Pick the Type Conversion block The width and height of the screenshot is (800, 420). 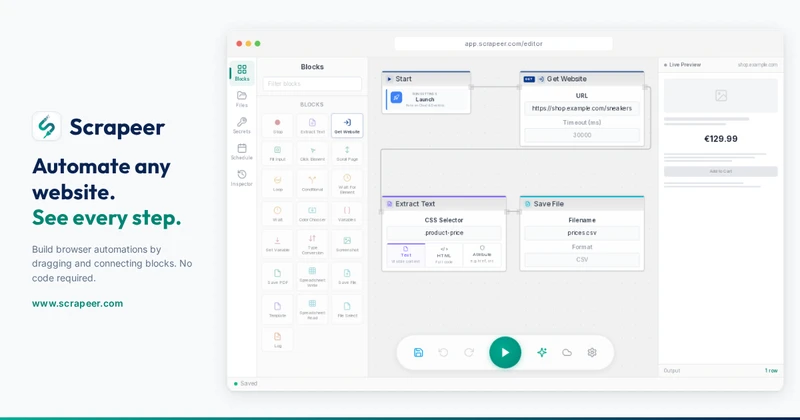click(312, 244)
